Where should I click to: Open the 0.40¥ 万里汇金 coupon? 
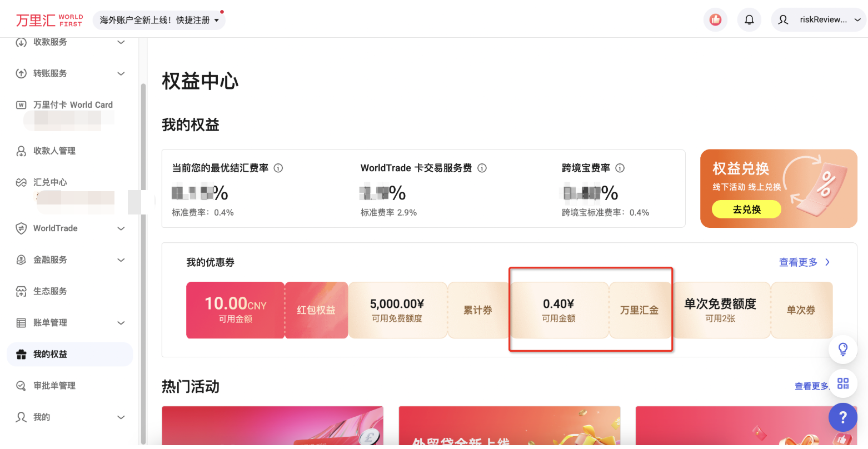click(x=591, y=310)
